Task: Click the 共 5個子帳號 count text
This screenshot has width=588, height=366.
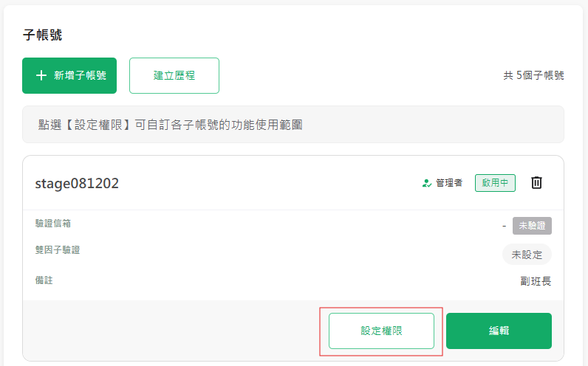Action: click(x=533, y=76)
